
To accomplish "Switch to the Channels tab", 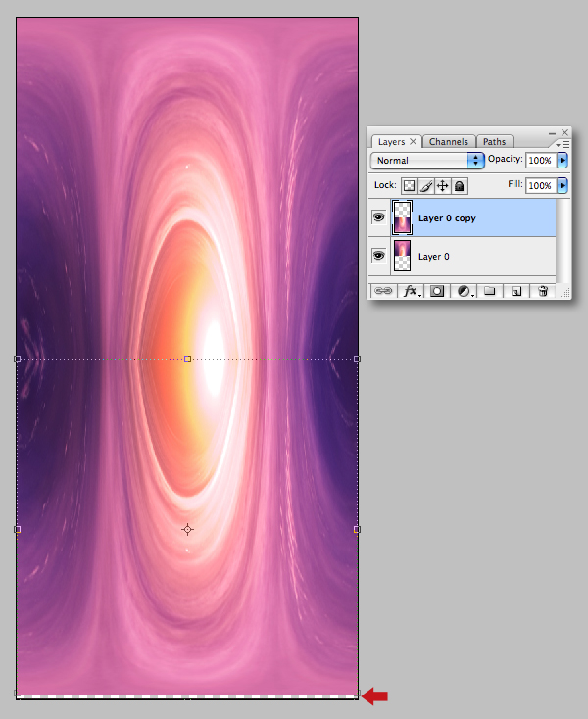I will (x=449, y=142).
